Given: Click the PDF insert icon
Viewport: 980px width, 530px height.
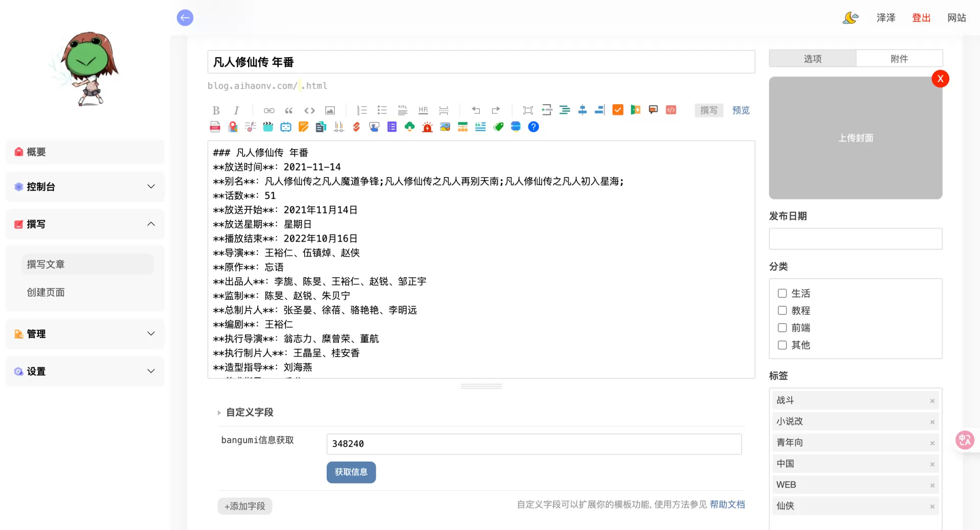Looking at the screenshot, I should 215,127.
